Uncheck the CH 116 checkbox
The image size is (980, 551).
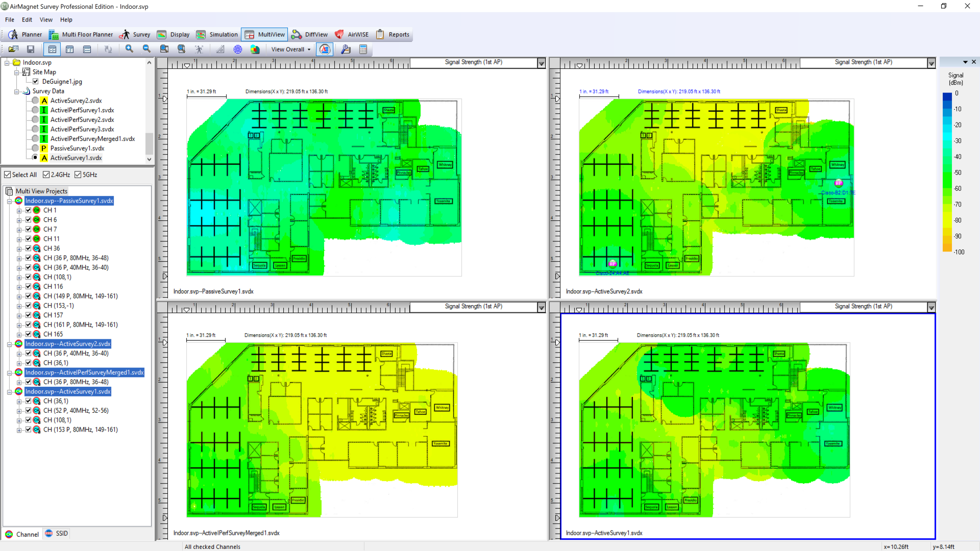[x=29, y=287]
